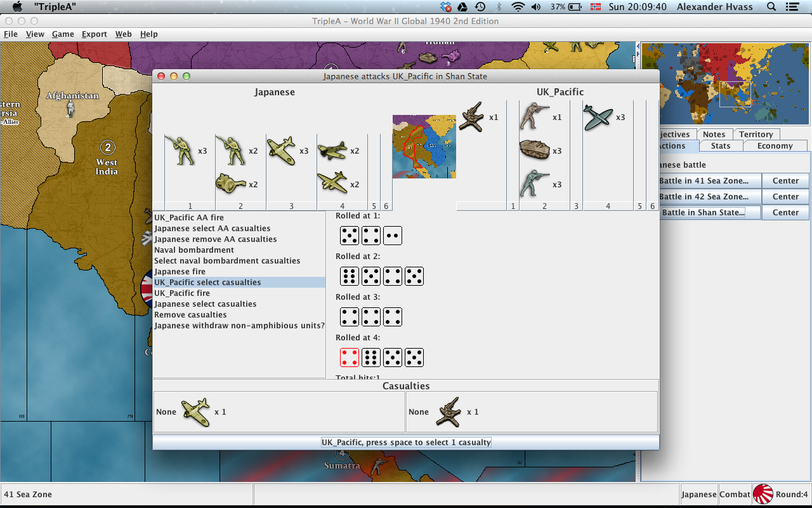
Task: Select 'Japanese fire' step
Action: coord(239,271)
